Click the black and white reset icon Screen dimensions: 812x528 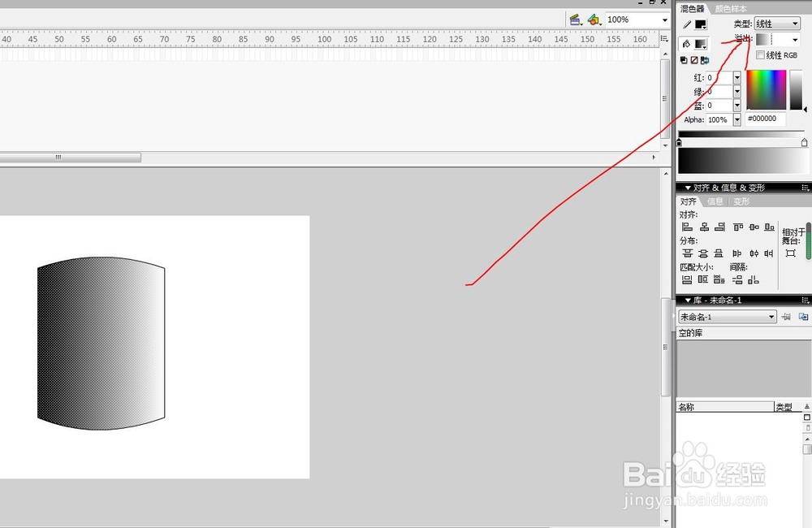click(x=684, y=60)
